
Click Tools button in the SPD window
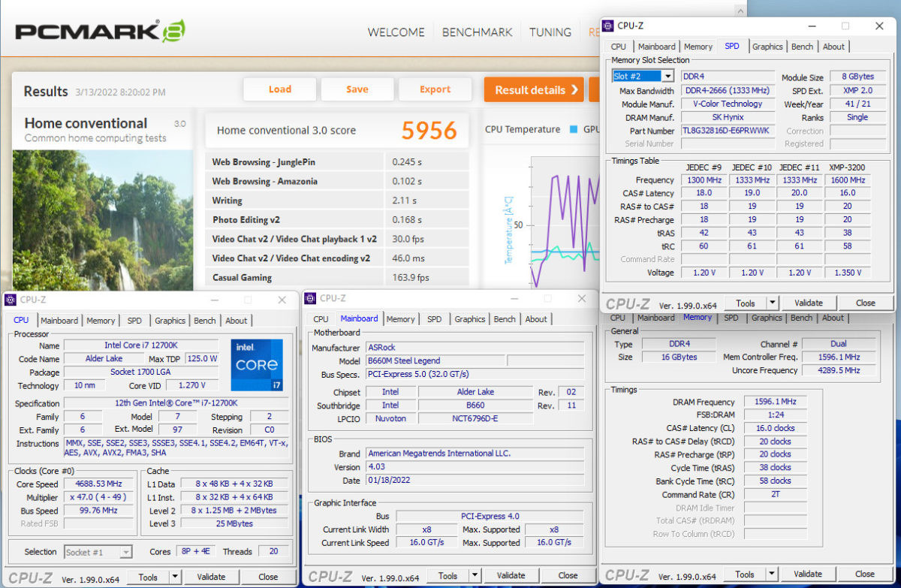click(x=746, y=303)
